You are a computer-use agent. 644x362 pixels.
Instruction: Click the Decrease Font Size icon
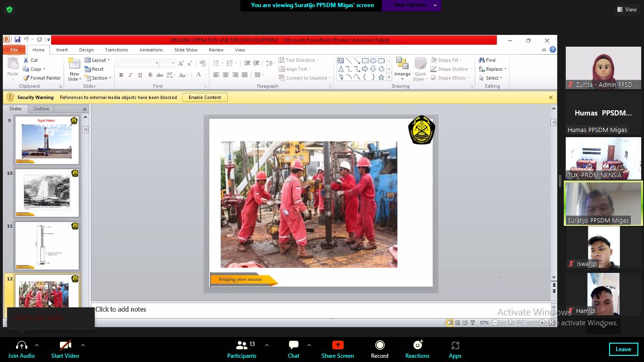click(190, 63)
